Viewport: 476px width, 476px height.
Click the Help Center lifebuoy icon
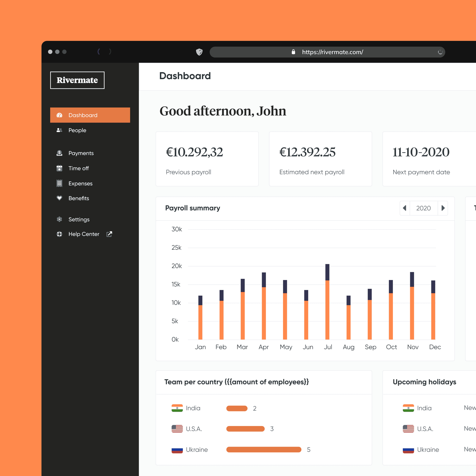click(x=59, y=234)
